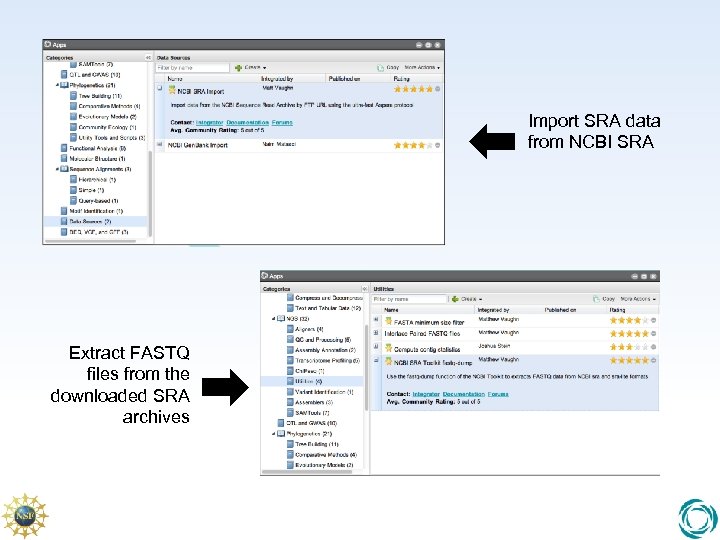720x540 pixels.
Task: Select the Aligners (4) category
Action: point(309,329)
